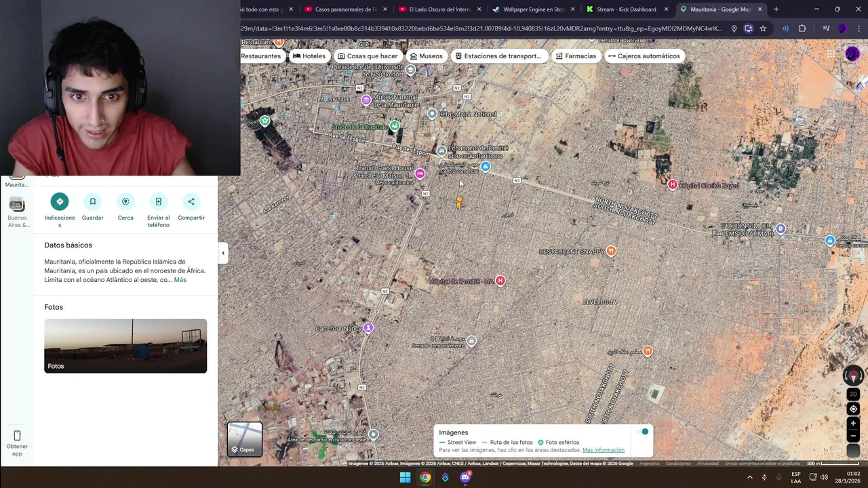Viewport: 868px width, 488px height.
Task: Zoom out with the minus button
Action: tap(854, 436)
